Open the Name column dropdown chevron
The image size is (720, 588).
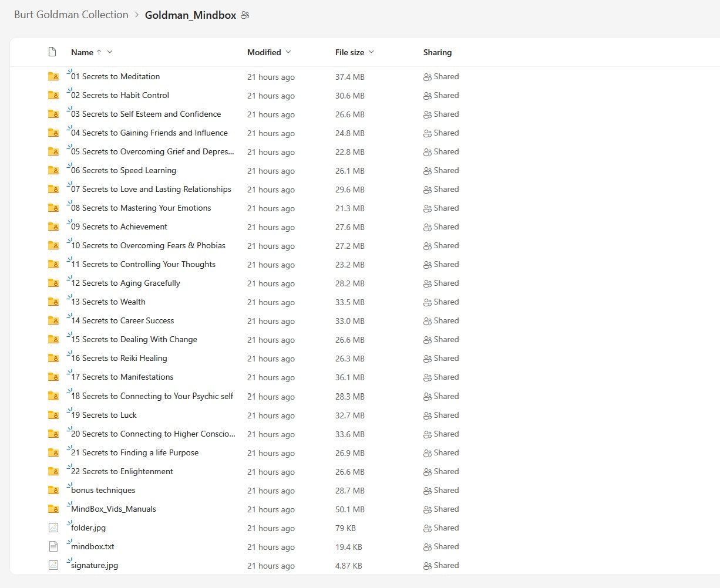[x=110, y=52]
